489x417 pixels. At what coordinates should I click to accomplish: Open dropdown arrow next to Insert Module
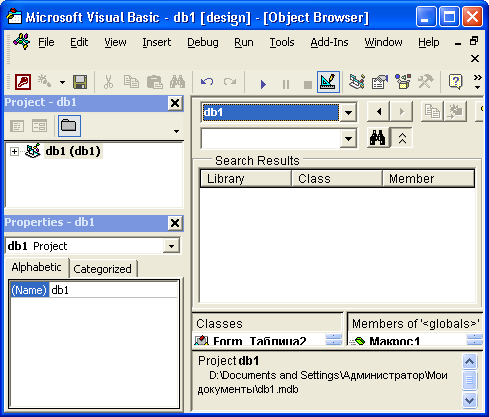(x=62, y=82)
